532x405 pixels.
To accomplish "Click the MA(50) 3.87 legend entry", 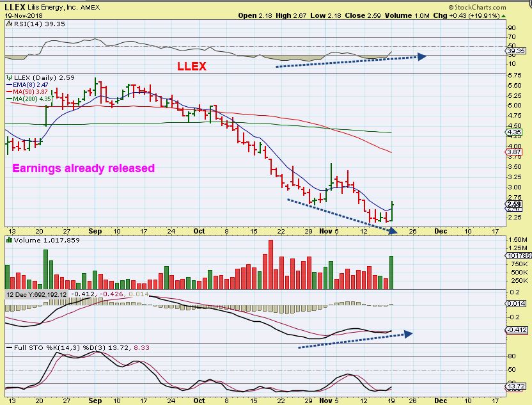I will [x=27, y=92].
